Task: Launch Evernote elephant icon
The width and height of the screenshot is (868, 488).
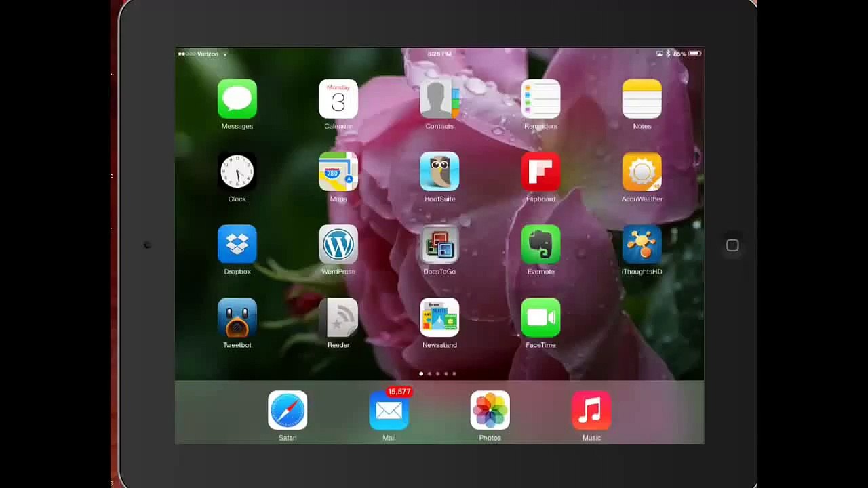Action: coord(540,245)
